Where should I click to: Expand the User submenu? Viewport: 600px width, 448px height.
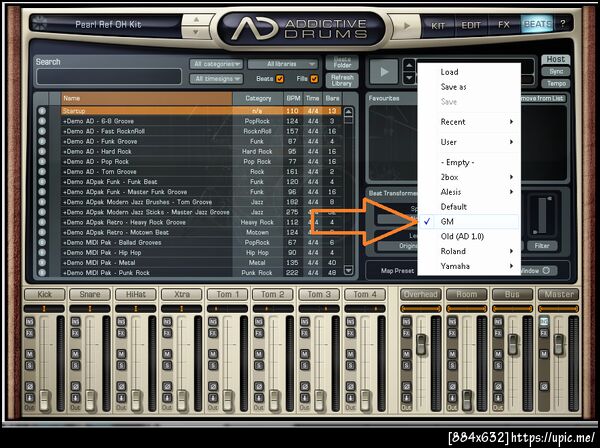(469, 142)
